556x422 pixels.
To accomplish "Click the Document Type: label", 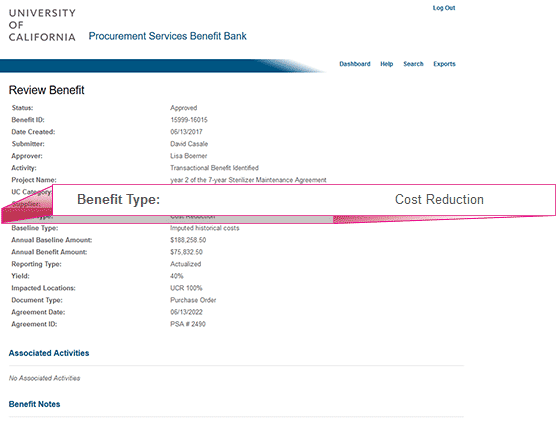I will 37,300.
